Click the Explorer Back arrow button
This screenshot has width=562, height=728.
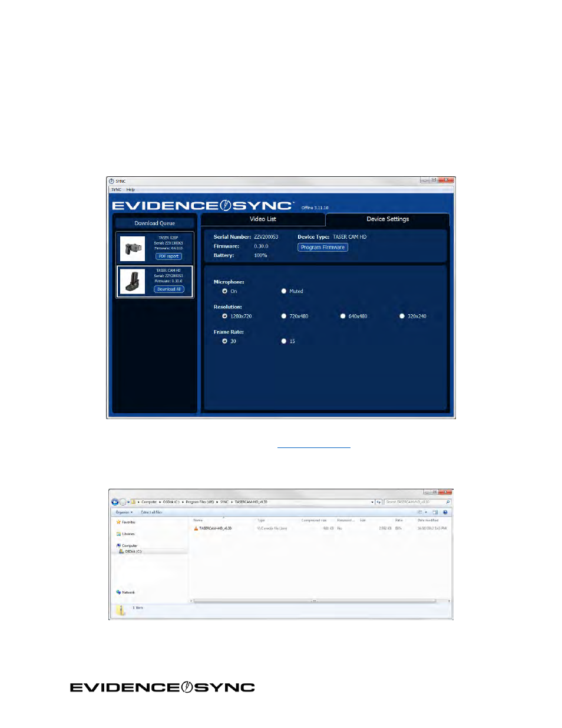click(x=115, y=502)
